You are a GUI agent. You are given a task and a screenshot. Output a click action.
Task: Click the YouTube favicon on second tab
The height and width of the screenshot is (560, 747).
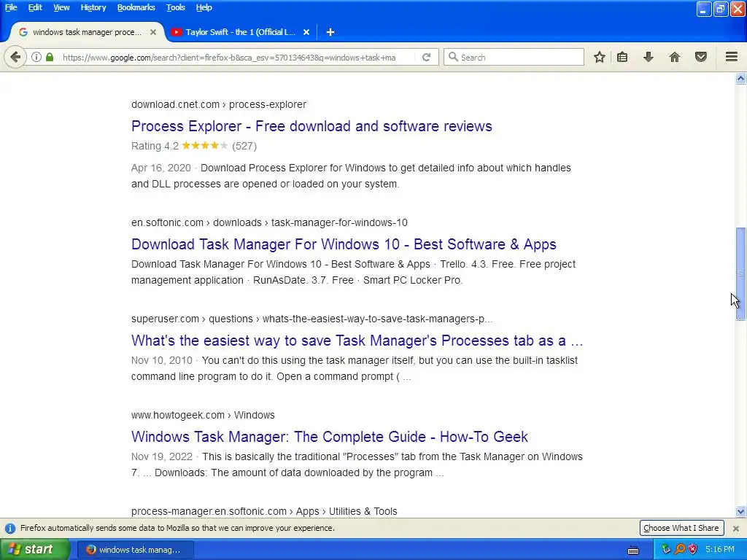(x=177, y=32)
